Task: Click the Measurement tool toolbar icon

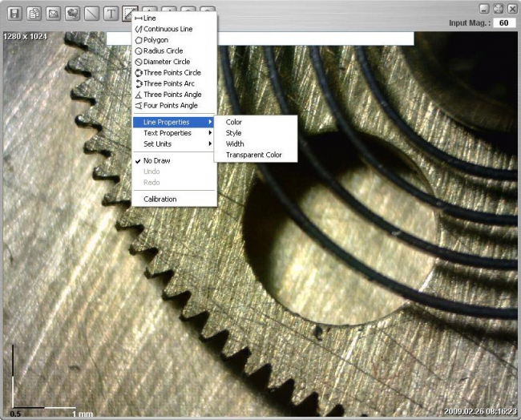Action: [x=129, y=13]
